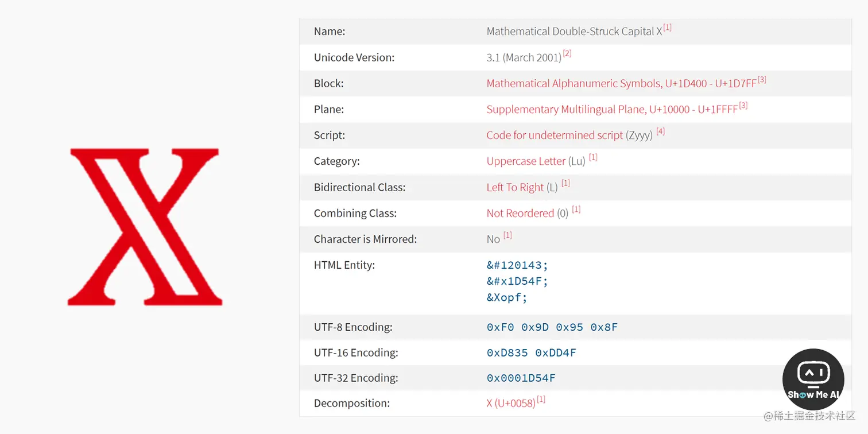Click the 'UTF-32 Encoding:' label
This screenshot has height=434, width=868.
pyautogui.click(x=356, y=378)
